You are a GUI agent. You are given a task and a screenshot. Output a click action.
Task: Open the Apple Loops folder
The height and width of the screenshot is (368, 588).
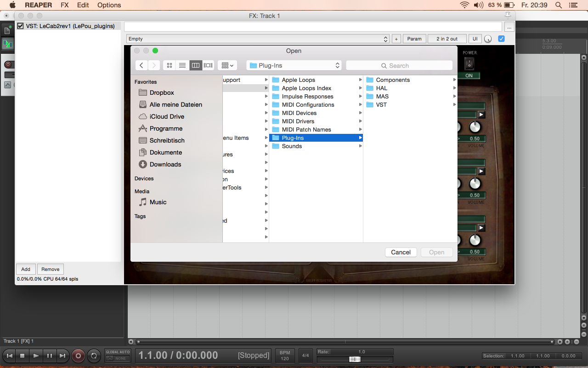coord(316,80)
